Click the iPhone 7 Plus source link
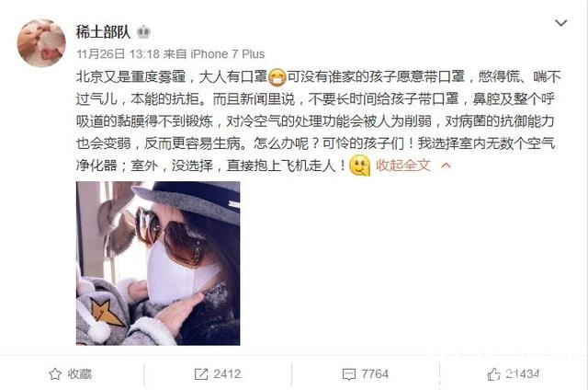This screenshot has height=390, width=588. click(228, 54)
